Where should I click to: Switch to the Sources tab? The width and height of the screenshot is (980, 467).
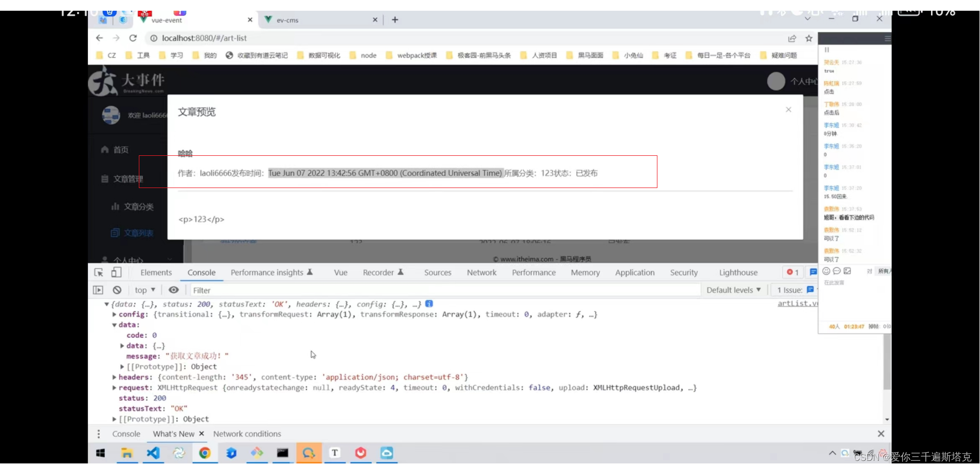437,273
